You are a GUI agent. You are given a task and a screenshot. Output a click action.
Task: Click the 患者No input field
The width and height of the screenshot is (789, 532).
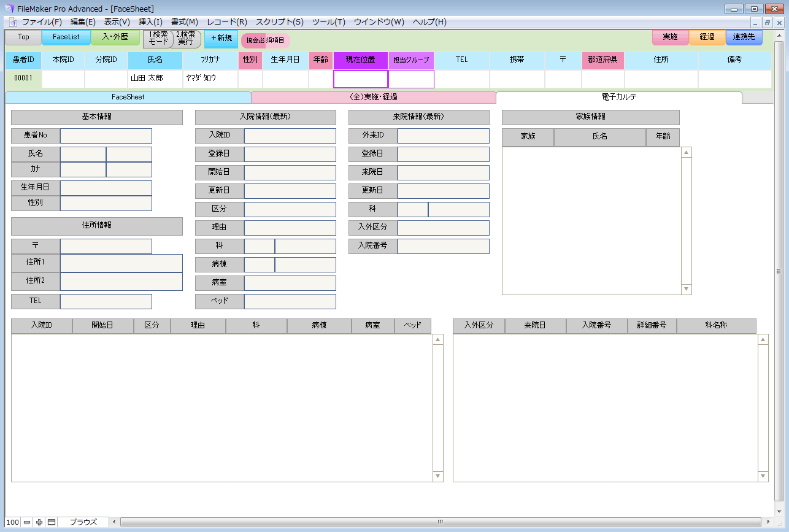click(x=106, y=136)
